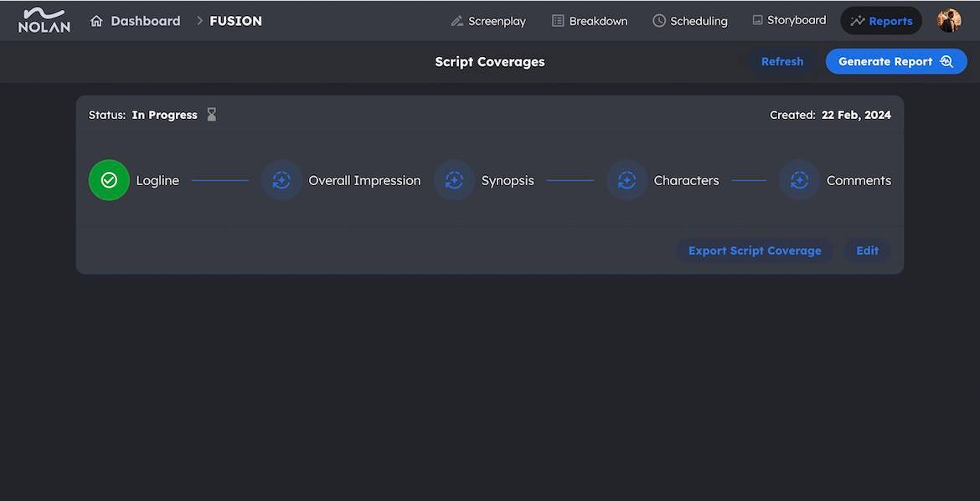Click the In Progress hourglass icon
The height and width of the screenshot is (501, 980).
click(212, 115)
